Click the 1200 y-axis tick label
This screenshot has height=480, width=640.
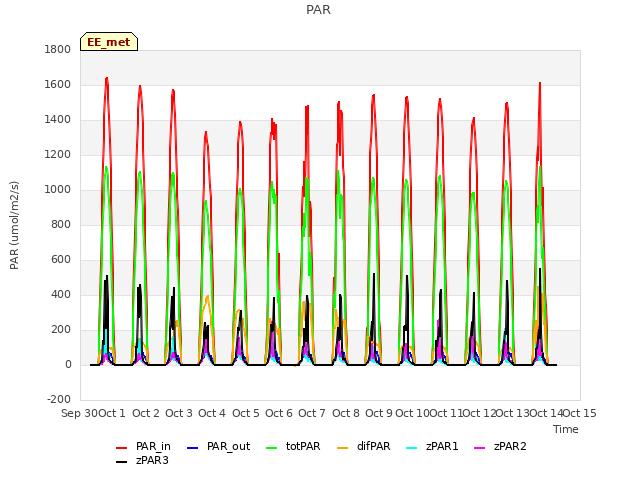58,155
